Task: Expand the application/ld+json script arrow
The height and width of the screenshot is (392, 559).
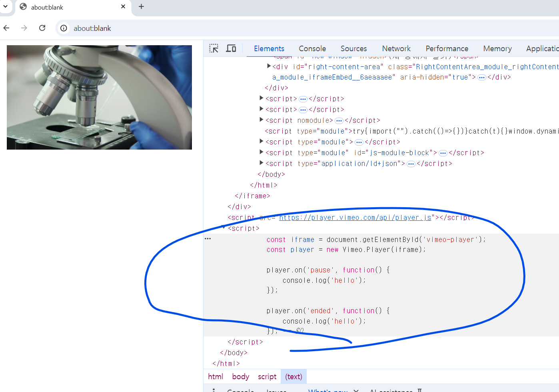Action: click(x=262, y=163)
